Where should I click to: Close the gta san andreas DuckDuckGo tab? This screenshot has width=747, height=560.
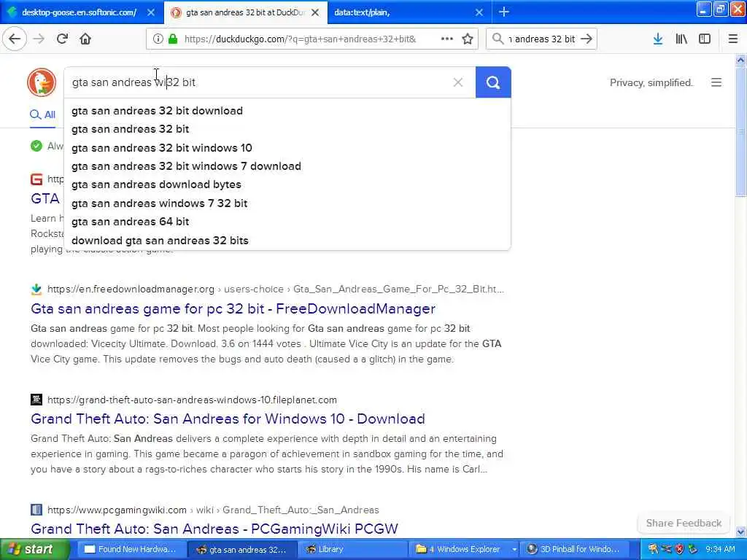point(315,12)
